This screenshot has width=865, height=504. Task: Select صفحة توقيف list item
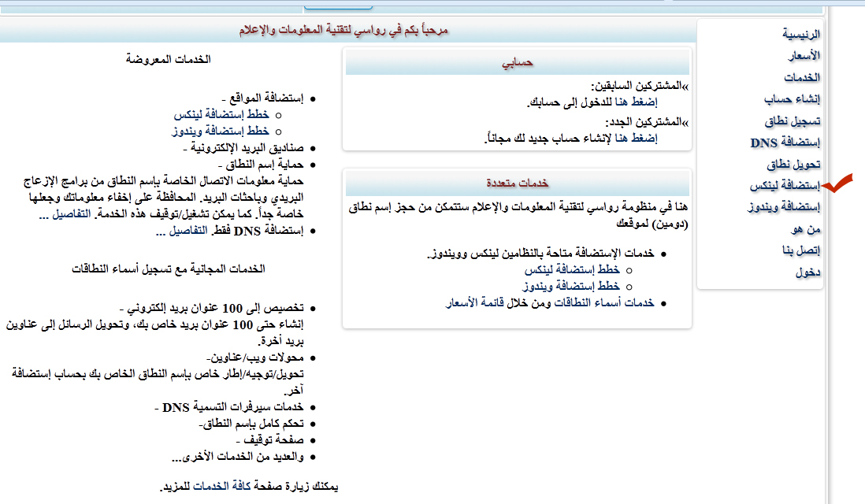click(269, 440)
